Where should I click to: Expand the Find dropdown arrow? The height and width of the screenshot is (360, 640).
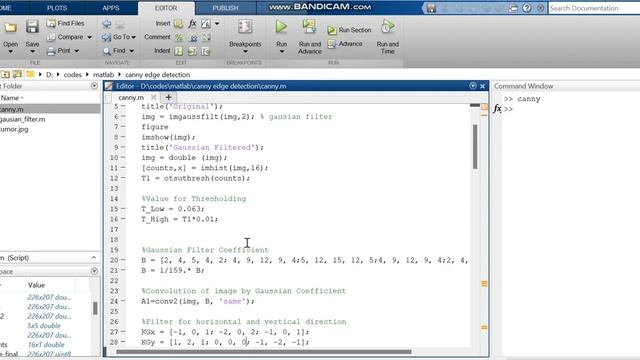pyautogui.click(x=131, y=51)
